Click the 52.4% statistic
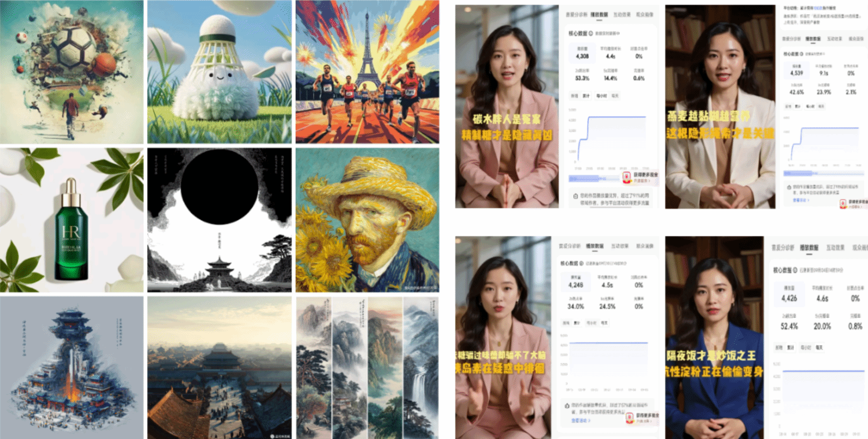 pyautogui.click(x=789, y=326)
